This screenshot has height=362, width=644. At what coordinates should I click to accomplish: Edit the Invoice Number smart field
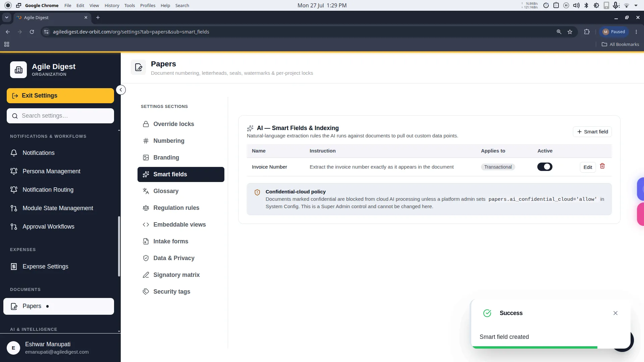[588, 167]
